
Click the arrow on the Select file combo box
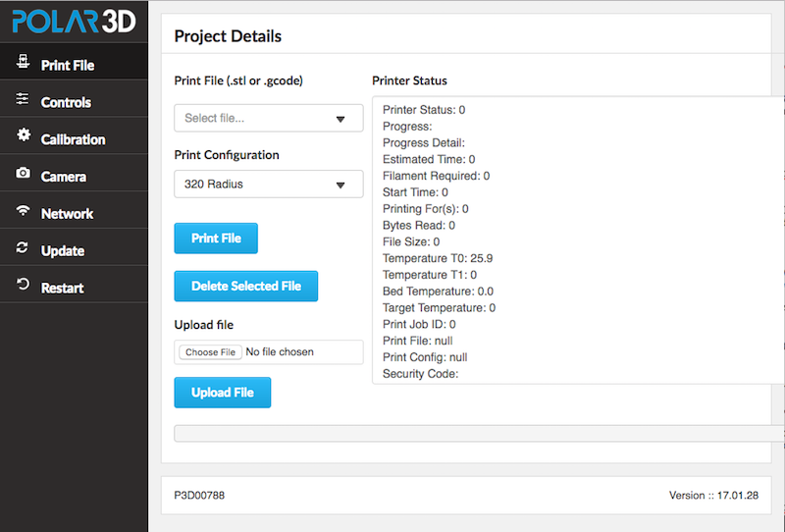[x=340, y=119]
